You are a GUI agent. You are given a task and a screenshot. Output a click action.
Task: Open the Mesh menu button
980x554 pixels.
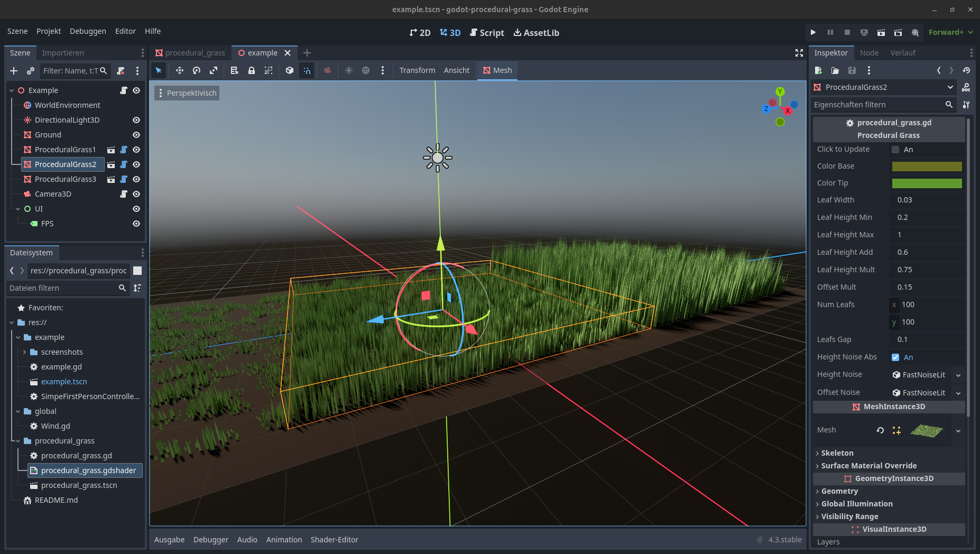click(x=497, y=70)
